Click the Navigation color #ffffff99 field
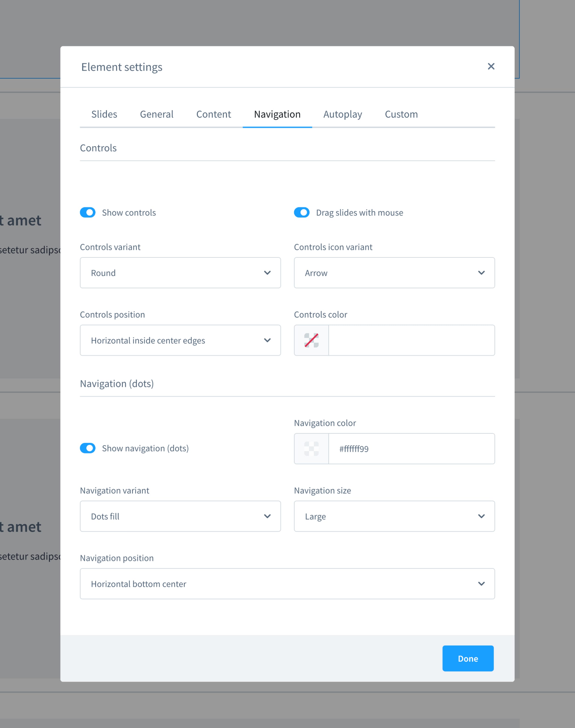The width and height of the screenshot is (575, 728). [x=411, y=449]
